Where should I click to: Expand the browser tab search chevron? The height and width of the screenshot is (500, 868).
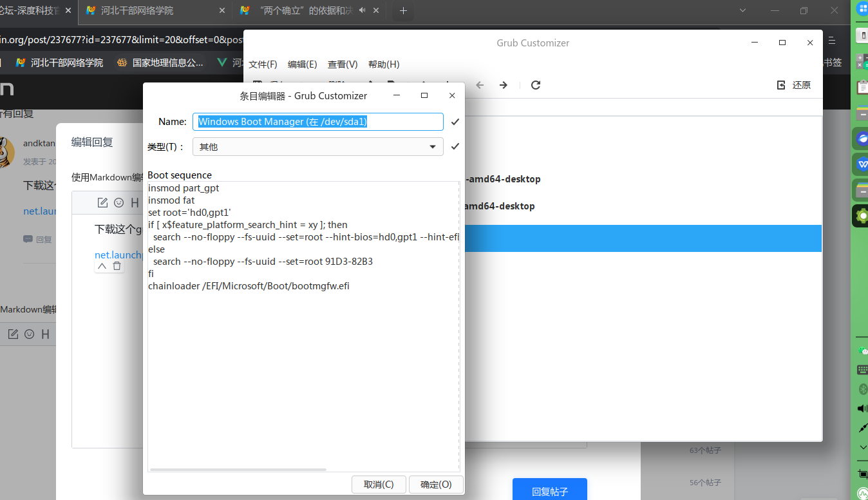(x=742, y=11)
